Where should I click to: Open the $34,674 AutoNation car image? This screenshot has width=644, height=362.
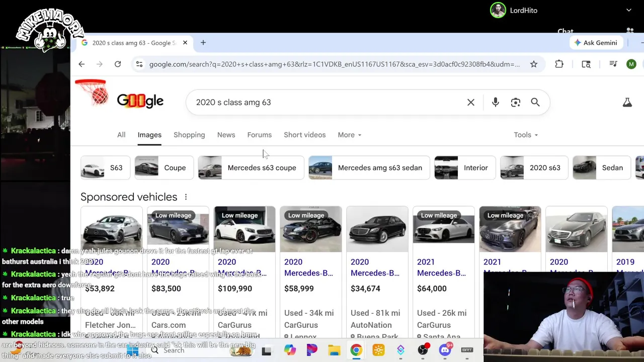coord(377,229)
